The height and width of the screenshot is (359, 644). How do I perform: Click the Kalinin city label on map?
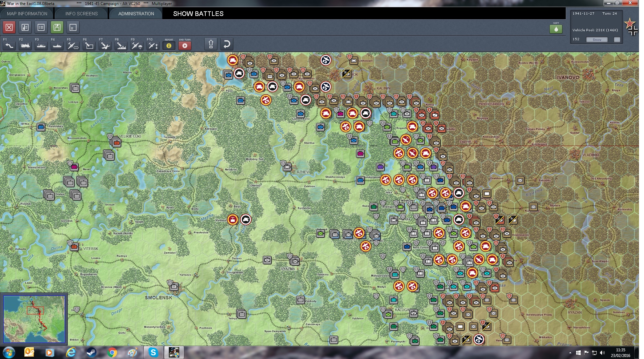point(383,88)
